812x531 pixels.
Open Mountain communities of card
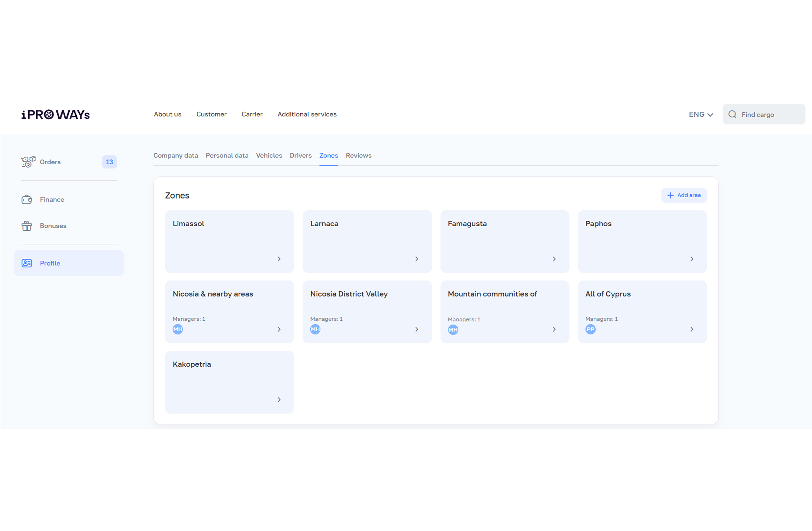(505, 312)
